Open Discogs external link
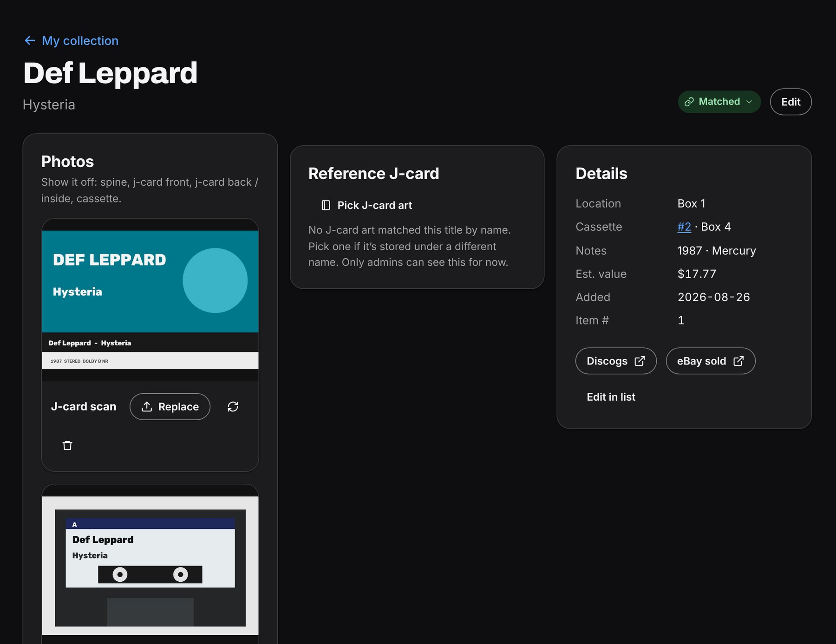This screenshot has width=836, height=644. click(616, 361)
